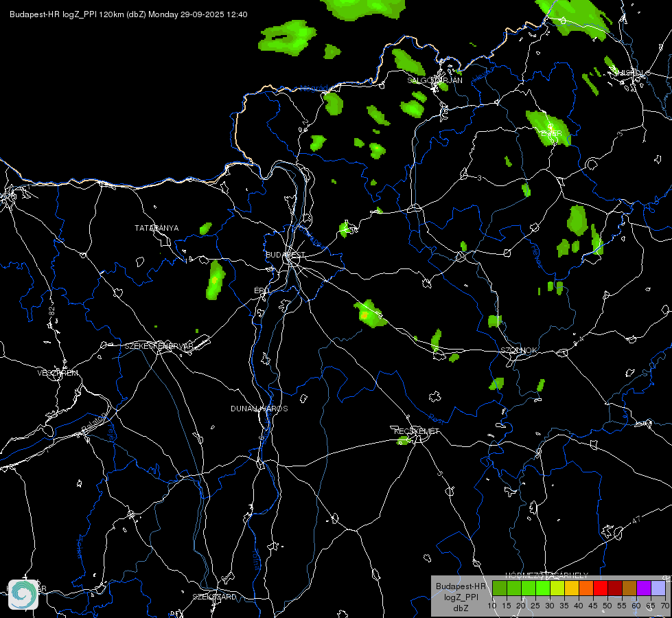This screenshot has height=618, width=672.
Task: Click the tall echo between Tatabanya and Érd
Action: point(215,280)
